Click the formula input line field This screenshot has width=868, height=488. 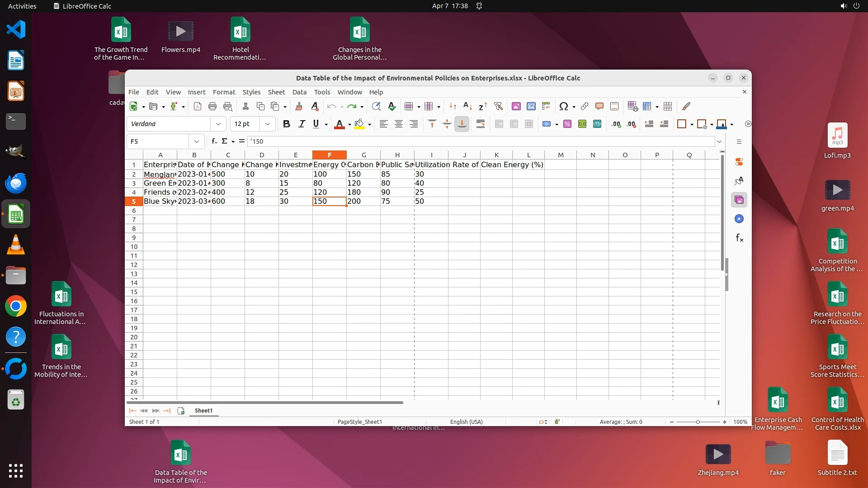[479, 141]
